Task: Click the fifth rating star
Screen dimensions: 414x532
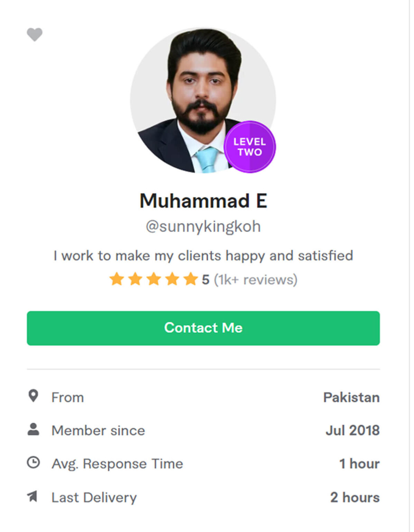Action: pos(190,279)
